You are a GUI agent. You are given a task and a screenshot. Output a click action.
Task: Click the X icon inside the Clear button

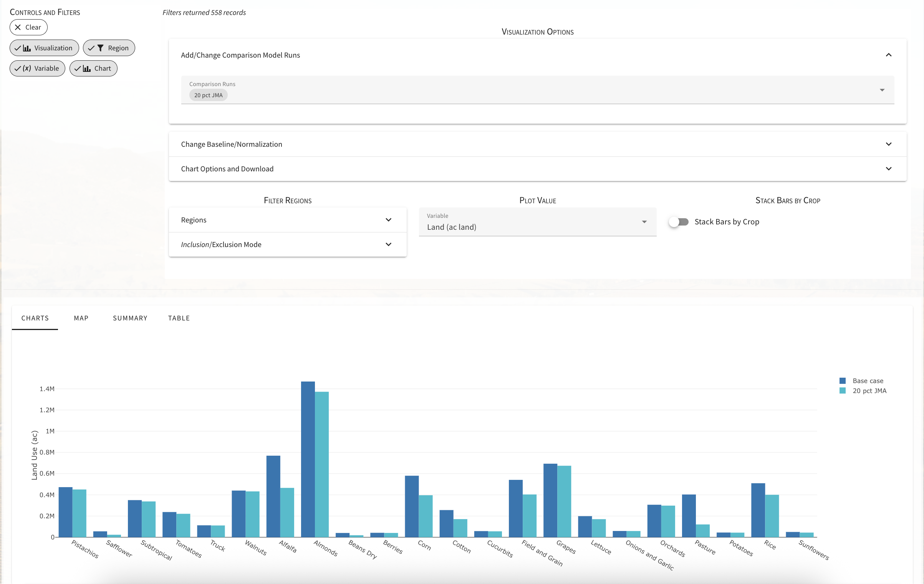tap(18, 27)
